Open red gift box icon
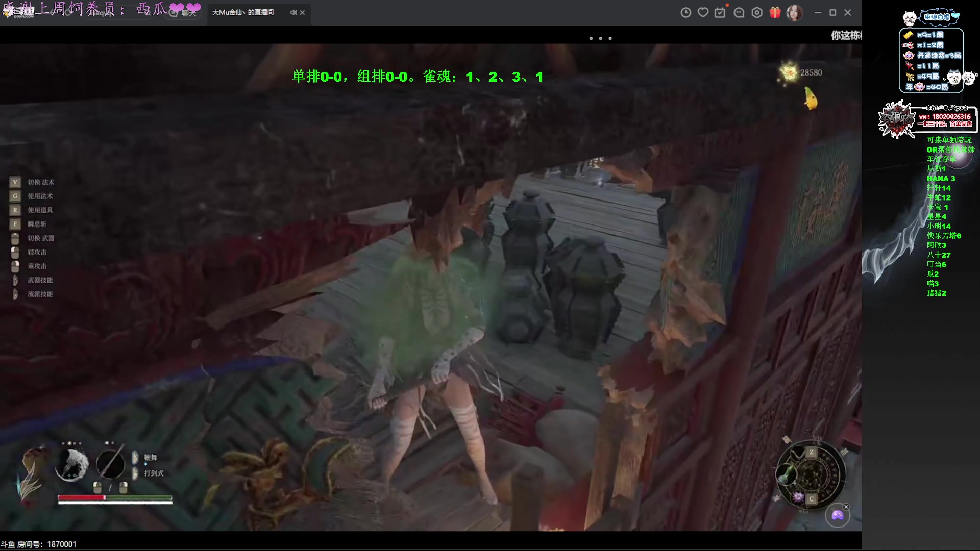The height and width of the screenshot is (551, 980). 775,13
